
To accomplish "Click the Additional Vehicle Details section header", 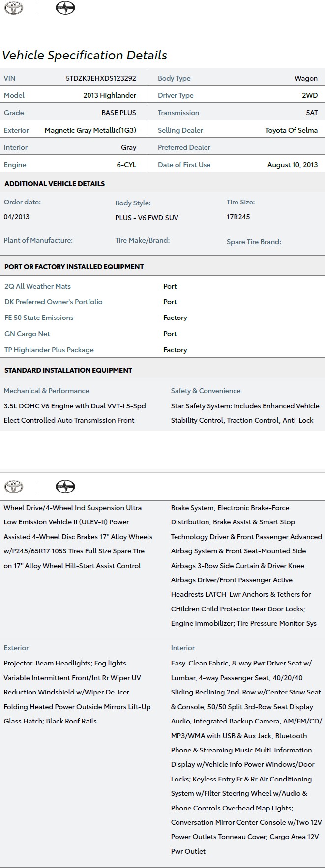I will click(55, 184).
